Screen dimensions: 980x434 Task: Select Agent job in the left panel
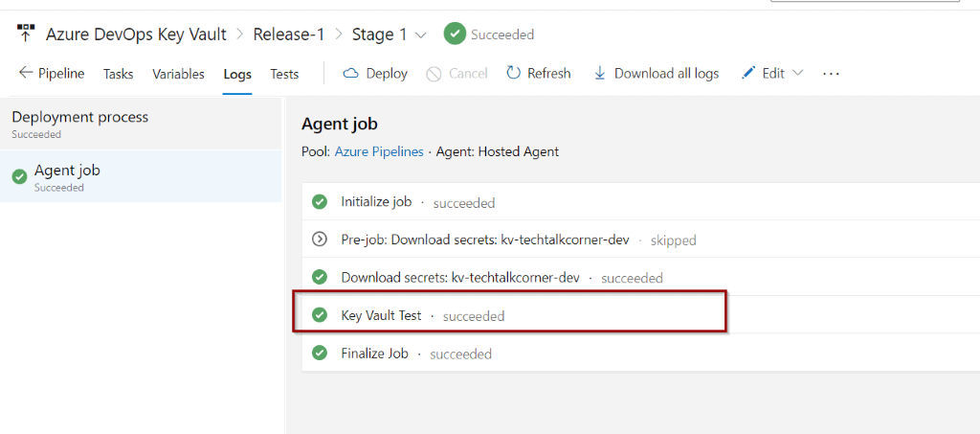[141, 175]
